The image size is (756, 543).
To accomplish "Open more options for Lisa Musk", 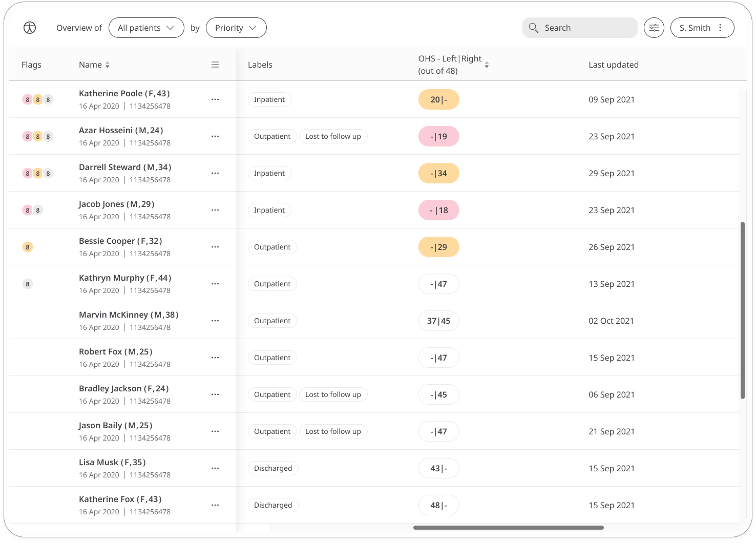I will click(x=215, y=468).
